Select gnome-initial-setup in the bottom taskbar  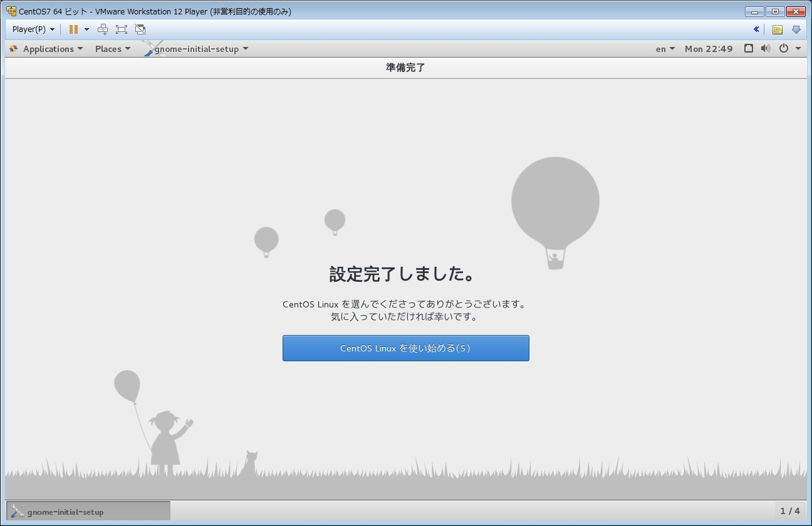(88, 511)
